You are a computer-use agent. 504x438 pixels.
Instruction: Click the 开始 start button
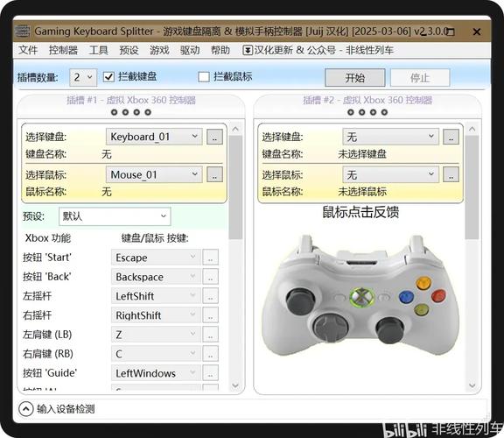(355, 78)
